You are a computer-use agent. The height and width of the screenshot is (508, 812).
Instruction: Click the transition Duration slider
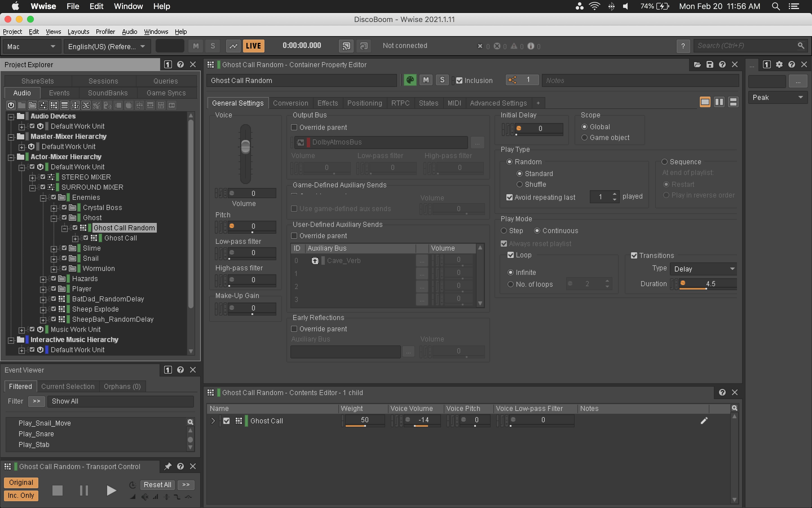pos(708,284)
